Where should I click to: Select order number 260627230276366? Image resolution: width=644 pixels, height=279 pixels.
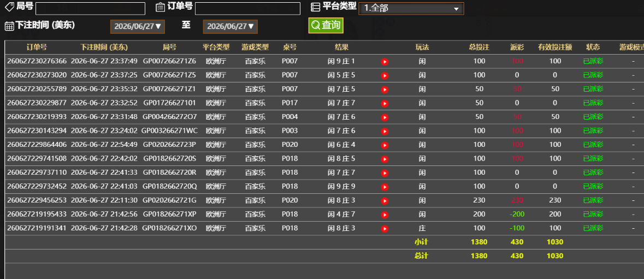pos(37,61)
